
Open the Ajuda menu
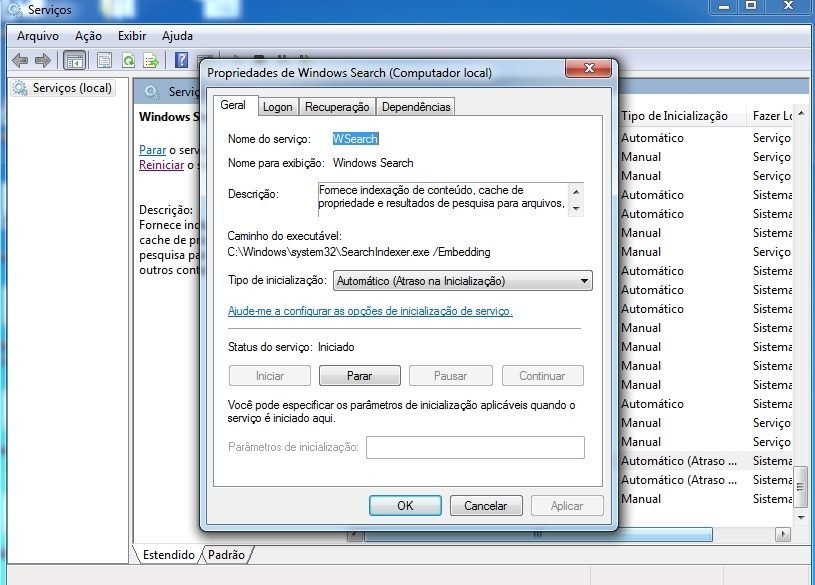click(x=177, y=36)
